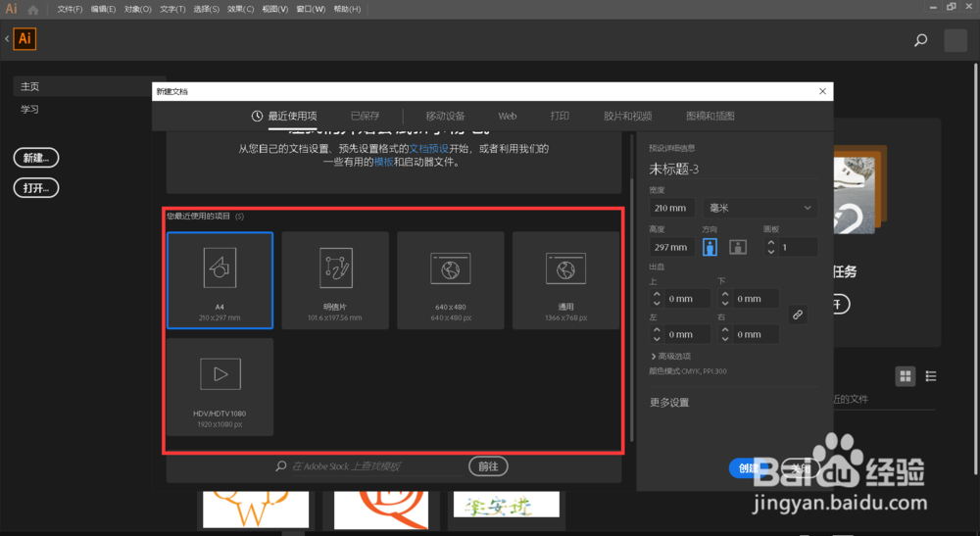The image size is (980, 536).
Task: Close the 新建文档 dialog with X
Action: [822, 91]
